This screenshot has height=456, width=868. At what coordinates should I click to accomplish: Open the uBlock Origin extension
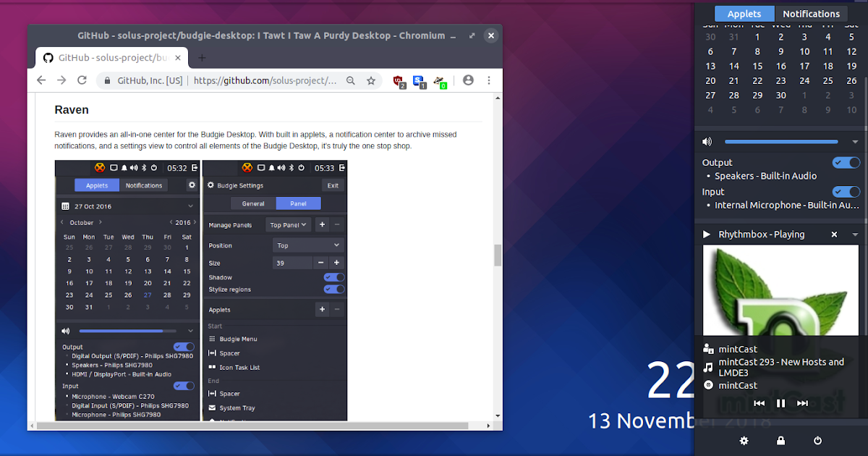click(x=399, y=82)
